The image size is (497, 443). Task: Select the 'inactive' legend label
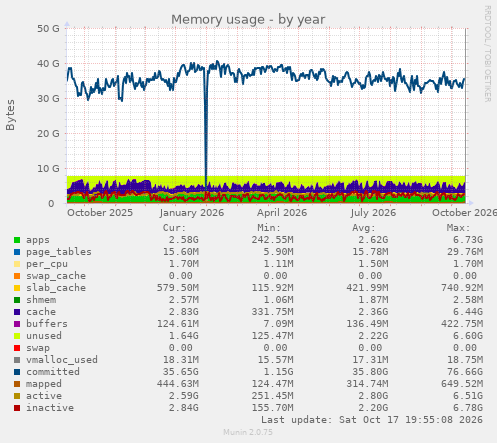coord(50,408)
